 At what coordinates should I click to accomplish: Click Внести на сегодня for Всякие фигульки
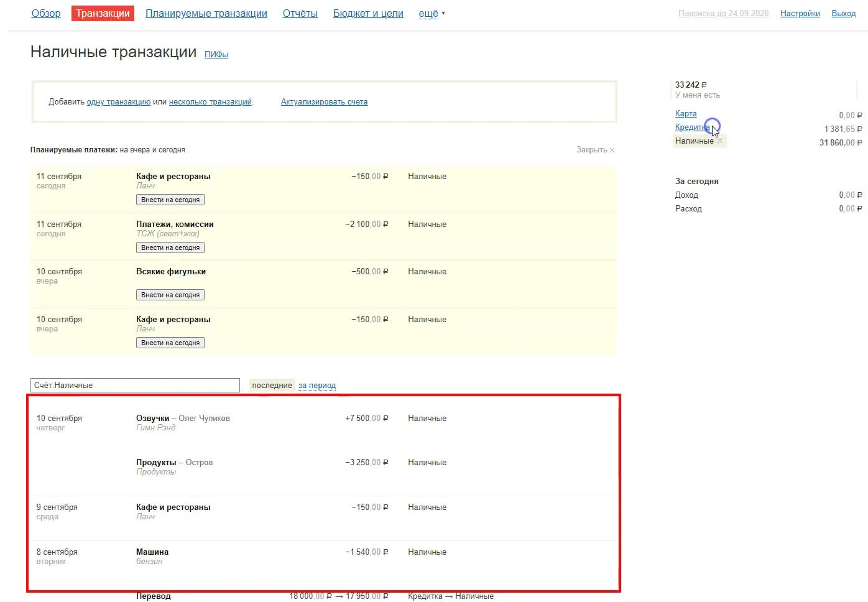tap(170, 295)
